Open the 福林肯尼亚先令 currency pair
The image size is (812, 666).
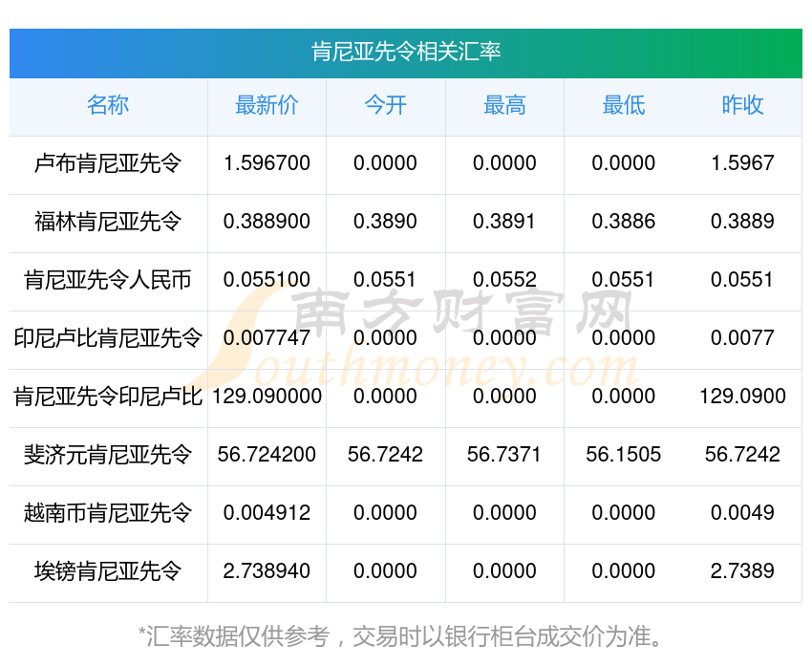(108, 222)
